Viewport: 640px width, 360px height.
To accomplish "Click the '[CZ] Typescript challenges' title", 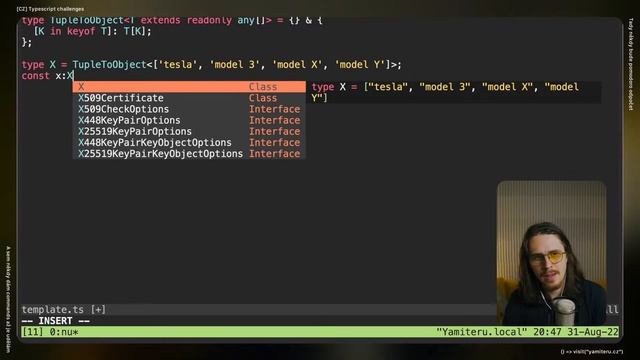I will click(50, 9).
